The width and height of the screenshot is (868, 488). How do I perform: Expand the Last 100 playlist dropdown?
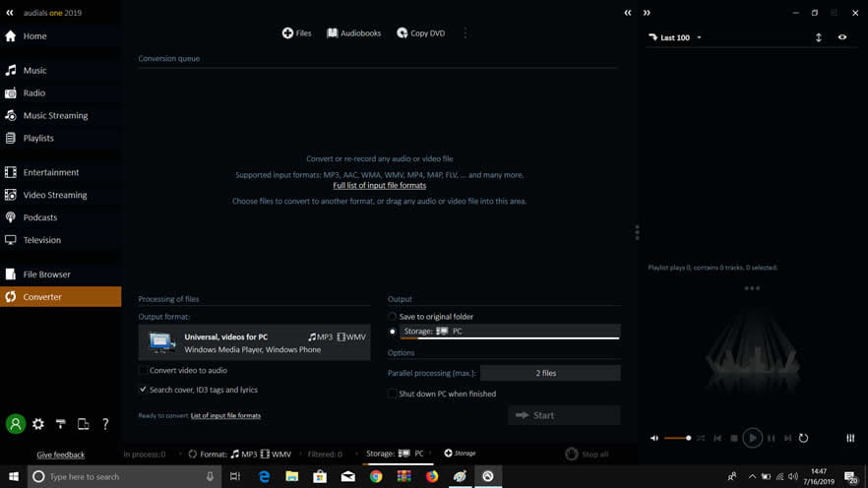699,37
